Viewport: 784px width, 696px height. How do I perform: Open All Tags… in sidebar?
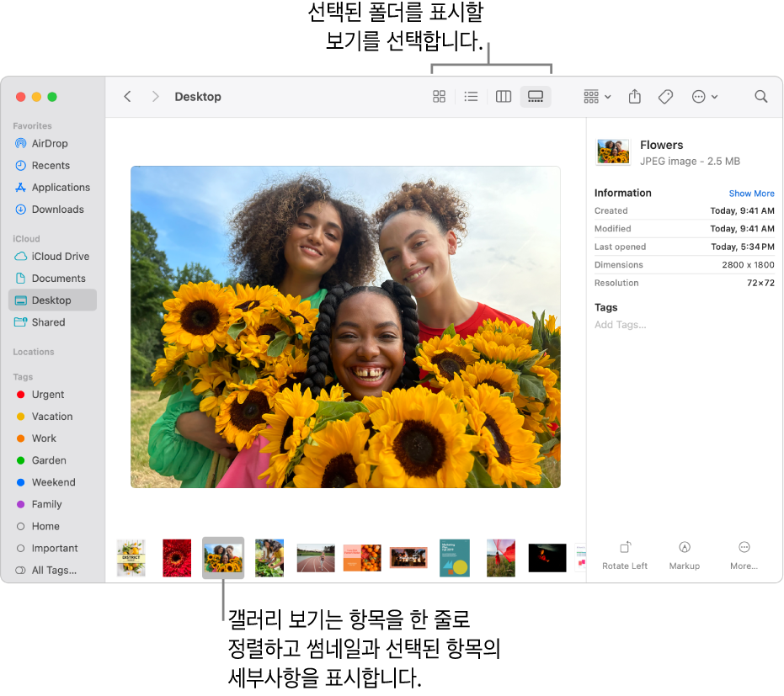click(x=52, y=570)
